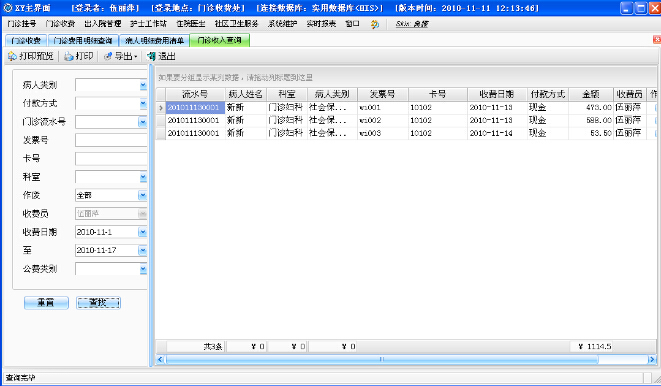Open the 门诊挂号 menu

coord(21,24)
